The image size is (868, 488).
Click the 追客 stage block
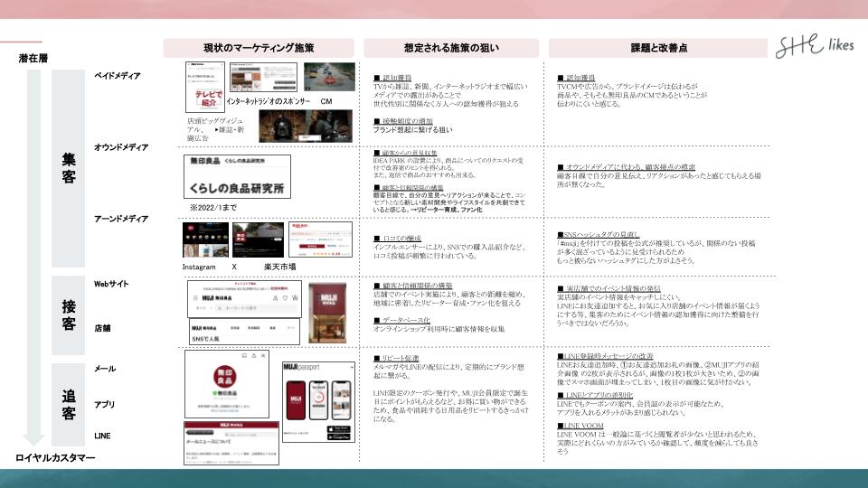coord(69,403)
